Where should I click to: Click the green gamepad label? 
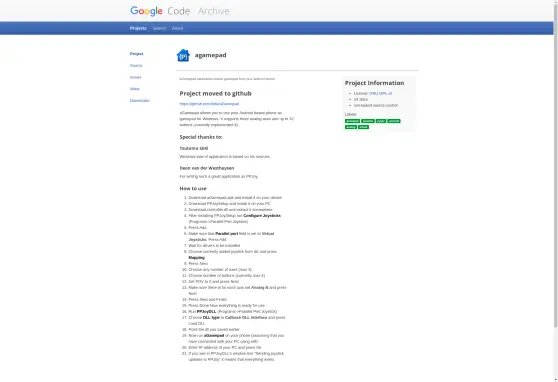tap(352, 121)
